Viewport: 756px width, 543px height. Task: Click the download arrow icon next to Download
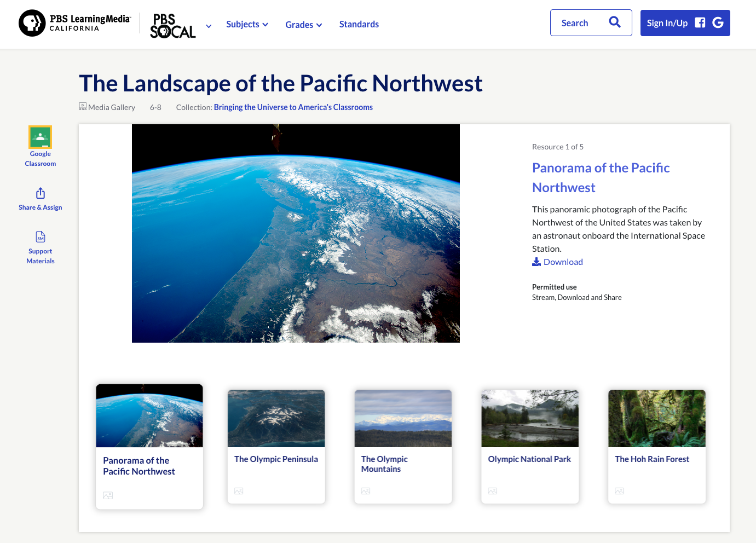coord(536,262)
